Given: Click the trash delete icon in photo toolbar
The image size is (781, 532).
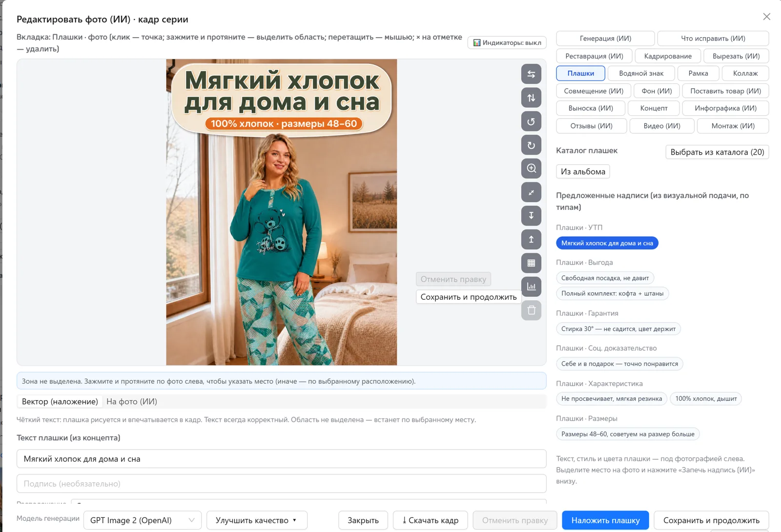Looking at the screenshot, I should click(x=531, y=310).
